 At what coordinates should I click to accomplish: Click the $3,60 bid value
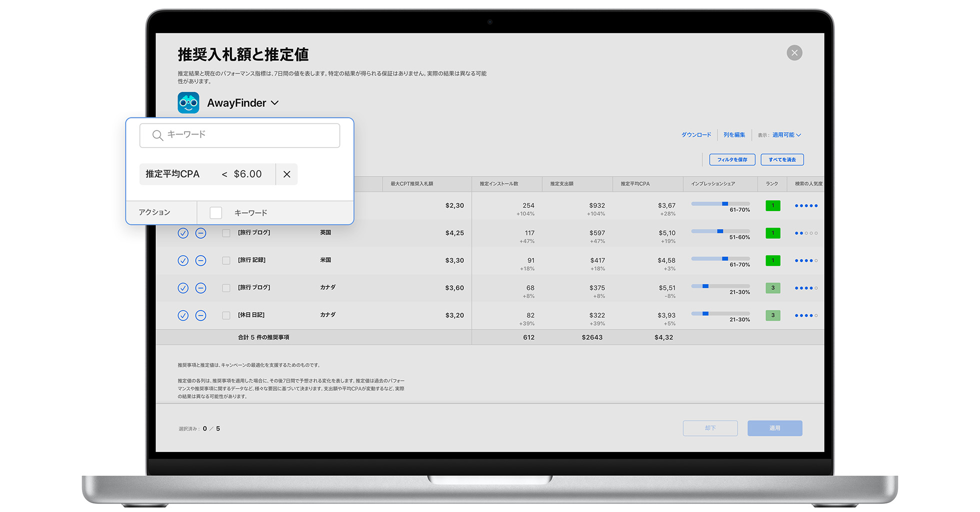pos(454,288)
